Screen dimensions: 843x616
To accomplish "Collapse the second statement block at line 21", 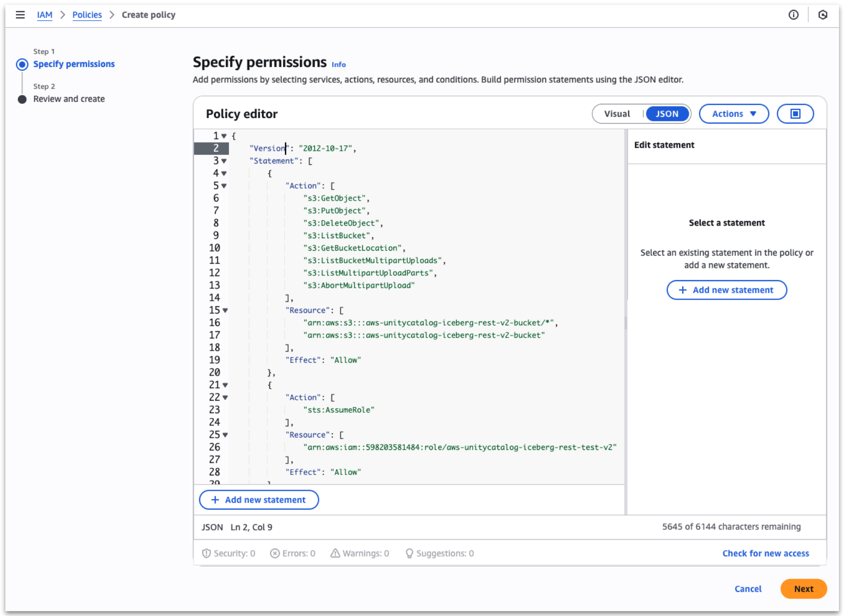I will pos(225,385).
